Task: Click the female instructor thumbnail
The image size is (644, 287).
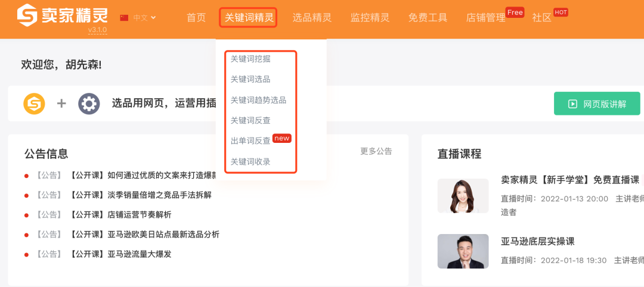Action: coord(463,195)
